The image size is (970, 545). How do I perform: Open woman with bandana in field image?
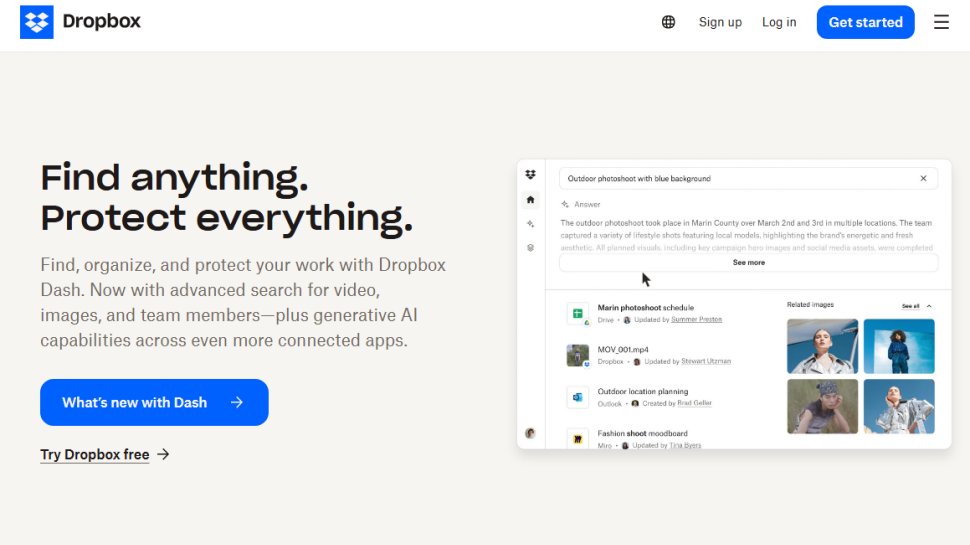coord(822,406)
